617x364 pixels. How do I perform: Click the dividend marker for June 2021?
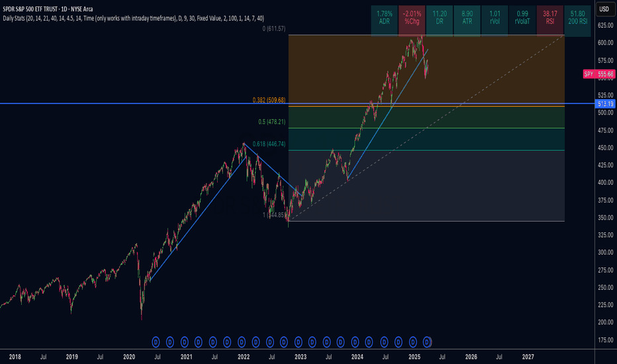213,342
